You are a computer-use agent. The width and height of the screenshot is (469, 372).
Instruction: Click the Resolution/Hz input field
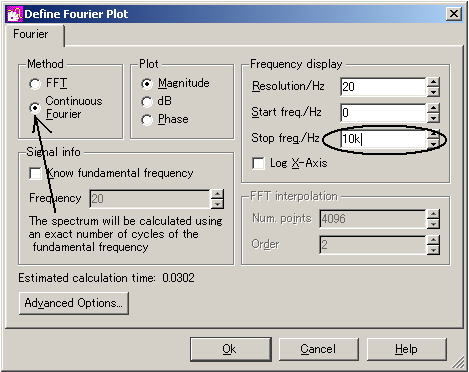(383, 87)
